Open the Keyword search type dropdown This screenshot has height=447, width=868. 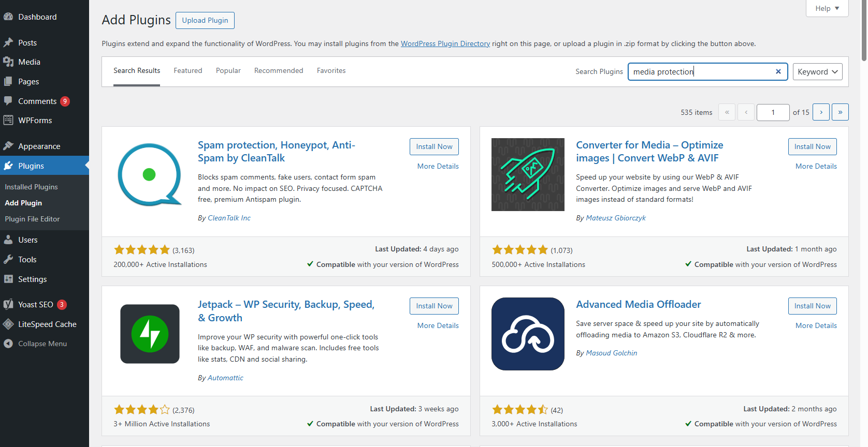pos(818,71)
